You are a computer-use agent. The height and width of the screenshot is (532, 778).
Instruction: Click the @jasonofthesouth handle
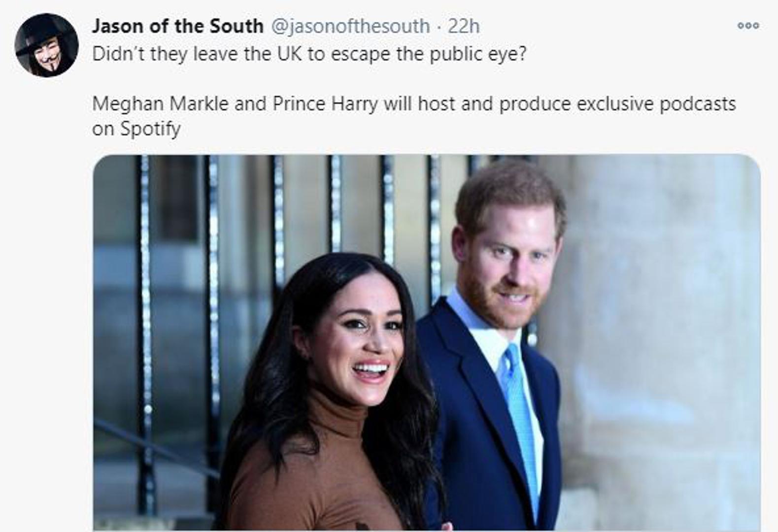350,26
